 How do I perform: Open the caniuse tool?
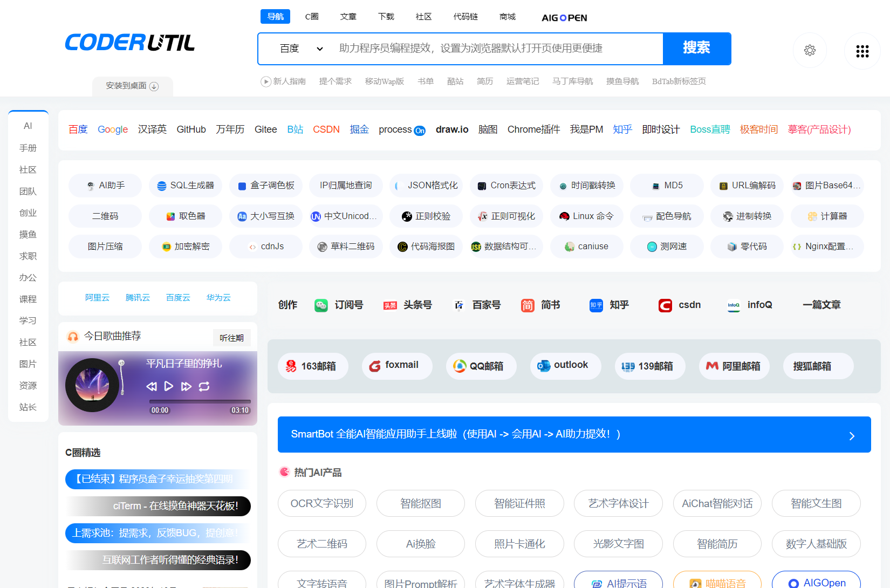click(x=587, y=247)
